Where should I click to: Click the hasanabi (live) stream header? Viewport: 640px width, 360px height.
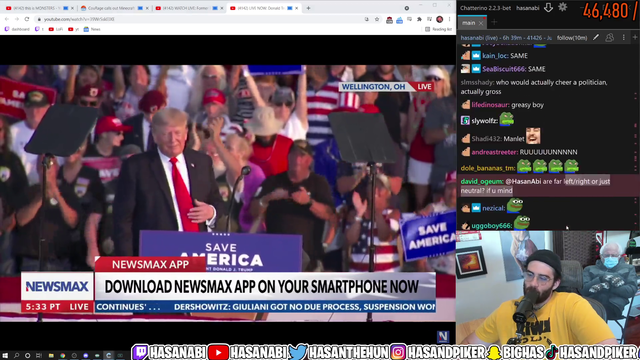pyautogui.click(x=506, y=38)
